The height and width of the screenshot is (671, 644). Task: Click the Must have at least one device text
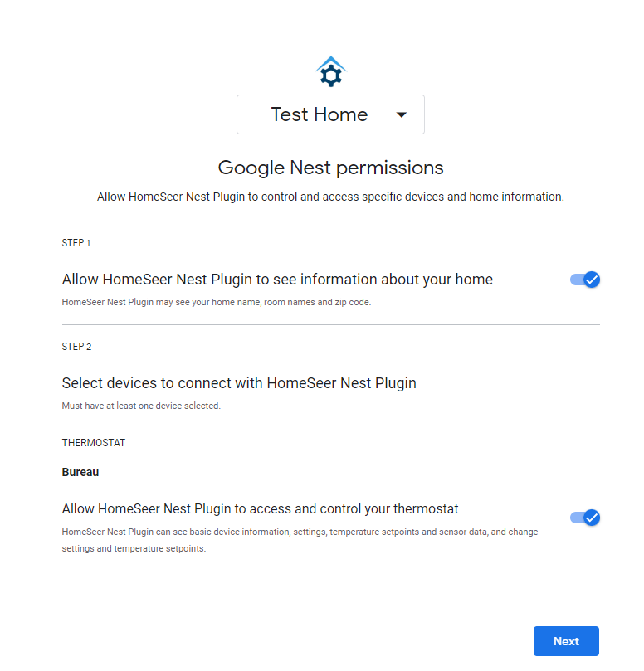[x=141, y=406]
